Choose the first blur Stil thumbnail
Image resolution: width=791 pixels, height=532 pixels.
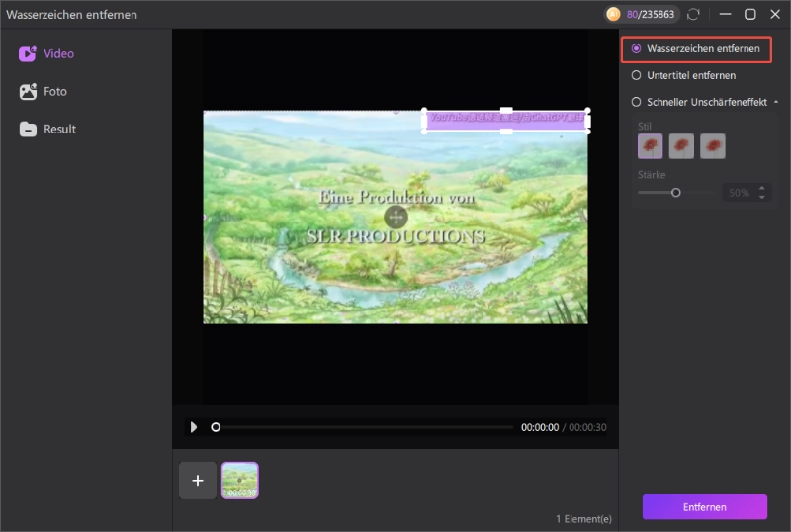click(650, 146)
